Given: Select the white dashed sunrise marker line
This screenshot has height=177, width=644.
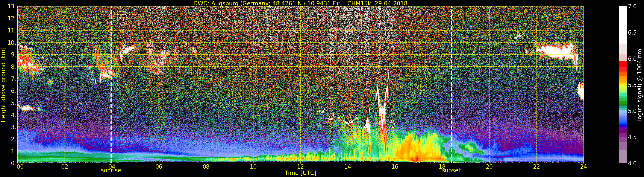Looking at the screenshot, I should 111,85.
